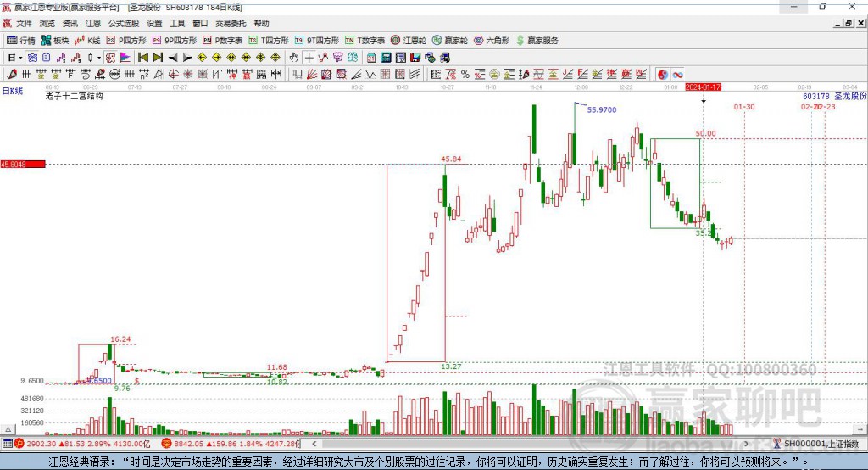868x470 pixels.
Task: Click the 16.24 price annotation
Action: 120,339
